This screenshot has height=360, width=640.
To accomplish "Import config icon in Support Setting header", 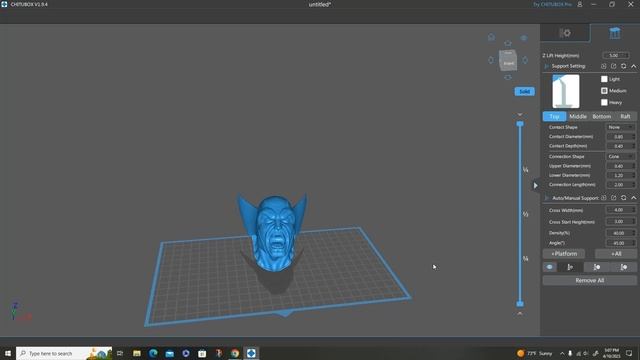I will click(x=604, y=66).
